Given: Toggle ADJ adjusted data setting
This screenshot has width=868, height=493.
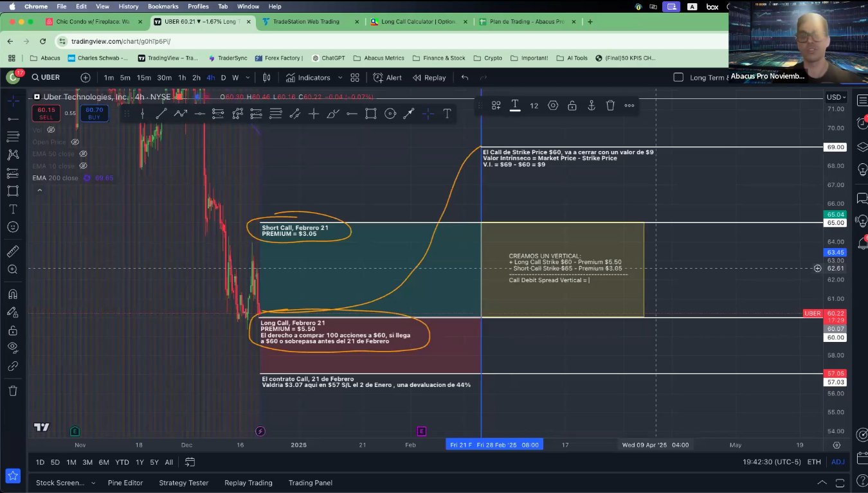Looking at the screenshot, I should pyautogui.click(x=838, y=462).
